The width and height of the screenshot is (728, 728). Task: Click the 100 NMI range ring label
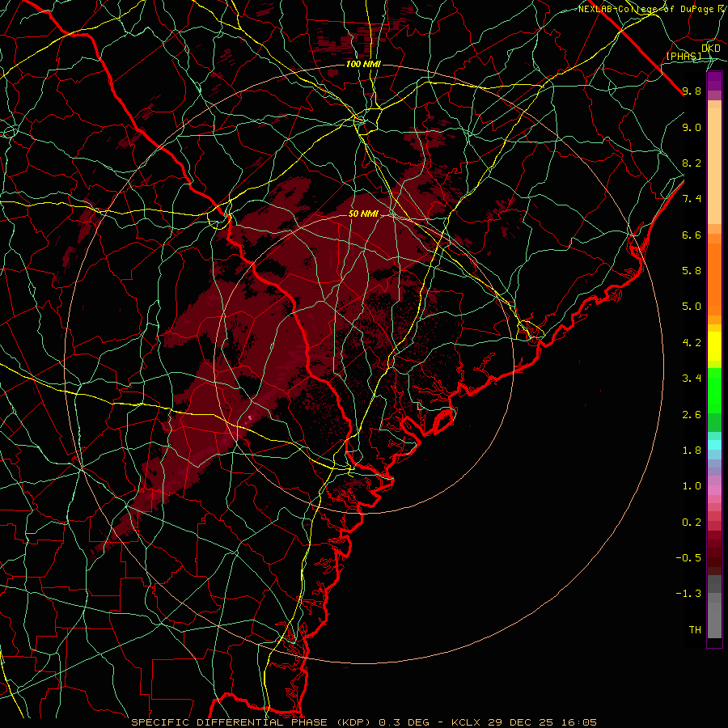point(363,64)
